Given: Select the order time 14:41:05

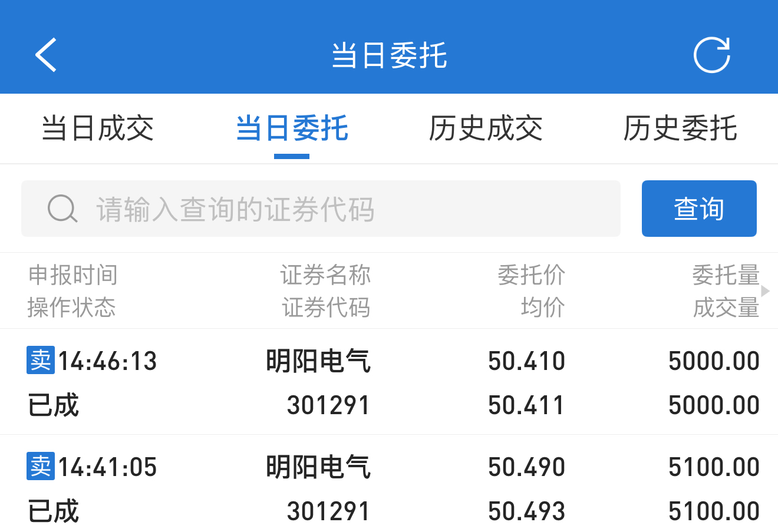Looking at the screenshot, I should tap(108, 467).
